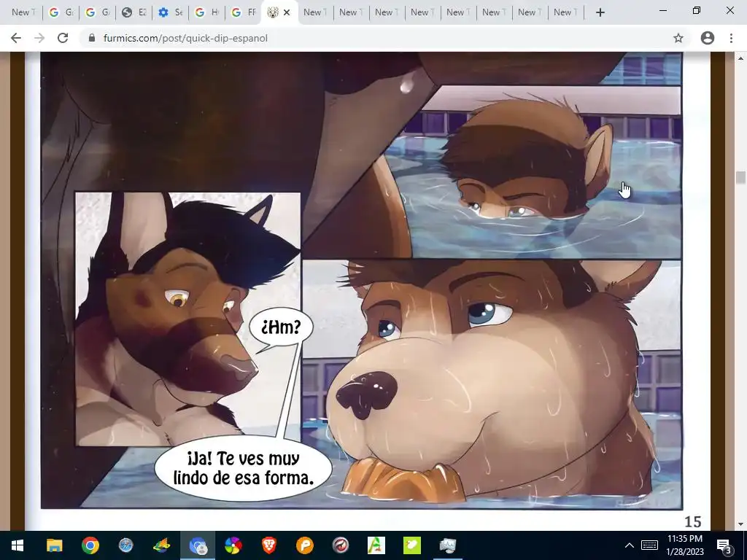This screenshot has width=747, height=560.
Task: Open File Explorer from the taskbar
Action: pos(54,545)
